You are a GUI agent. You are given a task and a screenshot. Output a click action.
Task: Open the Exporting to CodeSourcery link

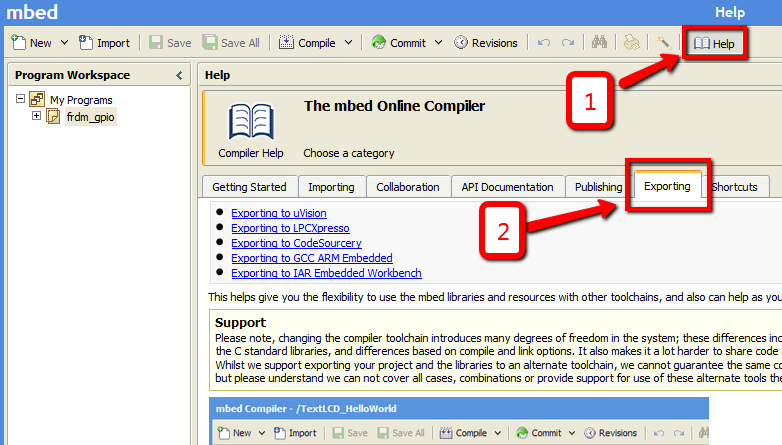pos(296,243)
